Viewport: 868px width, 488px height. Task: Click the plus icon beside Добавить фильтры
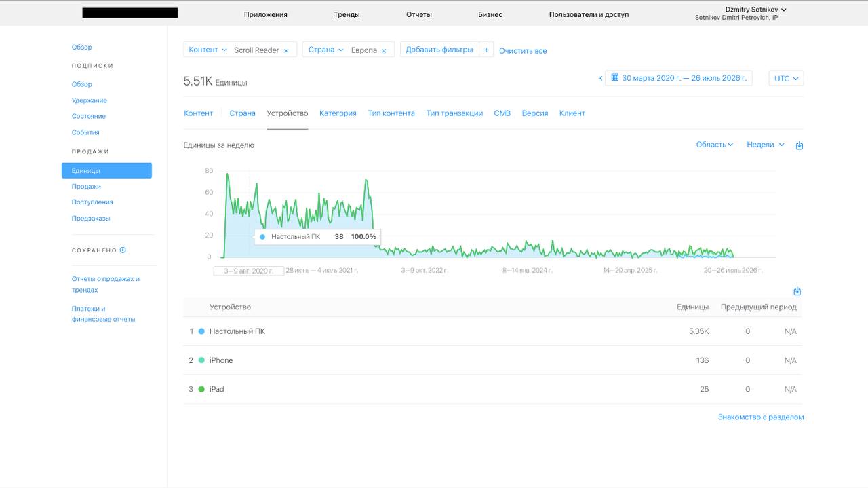point(486,50)
